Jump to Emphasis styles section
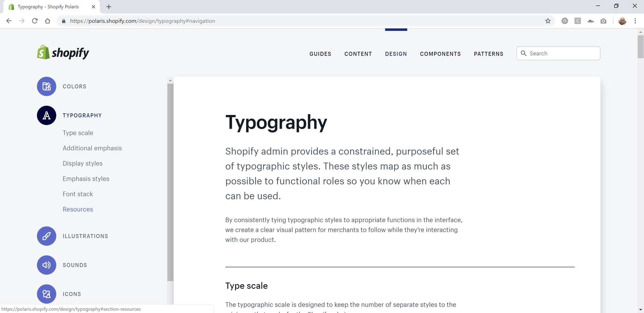Image resolution: width=644 pixels, height=313 pixels. tap(86, 179)
